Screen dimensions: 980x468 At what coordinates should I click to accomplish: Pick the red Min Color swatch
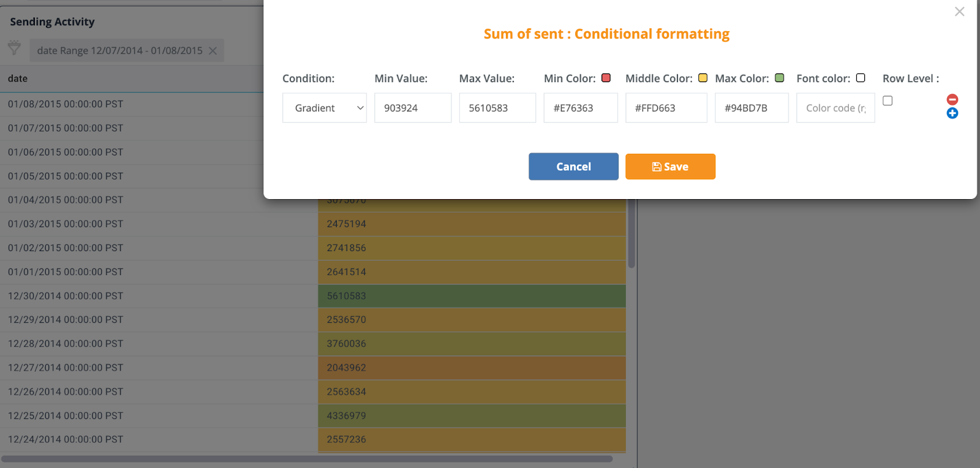coord(606,78)
